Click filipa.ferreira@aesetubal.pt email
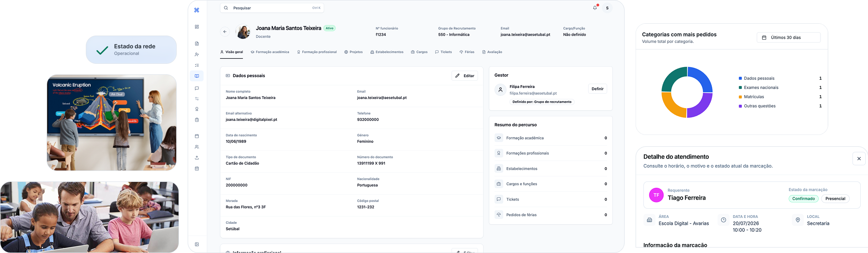Viewport: 868px width, 253px height. click(x=533, y=93)
